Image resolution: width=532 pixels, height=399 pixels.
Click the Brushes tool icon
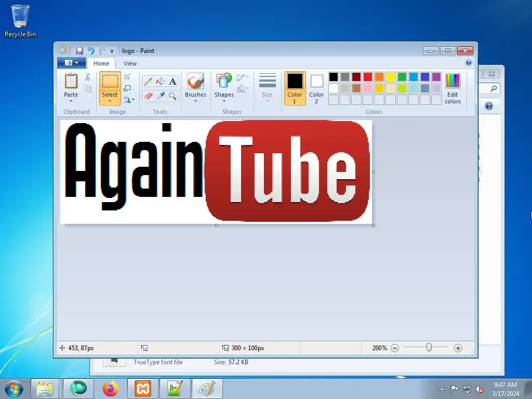(x=195, y=82)
